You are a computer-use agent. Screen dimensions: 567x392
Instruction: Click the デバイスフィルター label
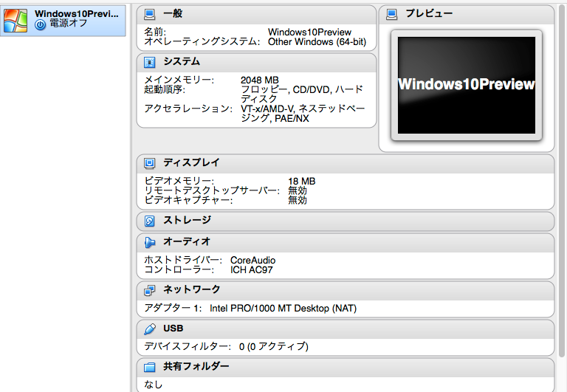(188, 346)
